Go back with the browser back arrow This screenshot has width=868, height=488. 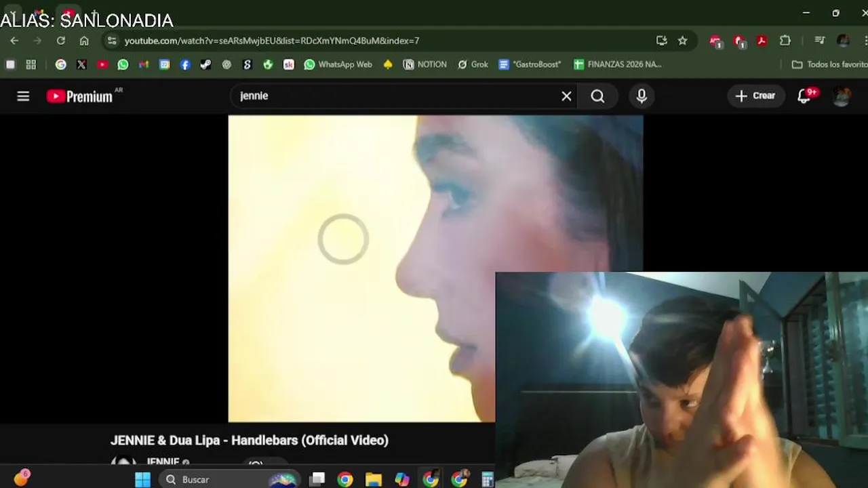(14, 41)
